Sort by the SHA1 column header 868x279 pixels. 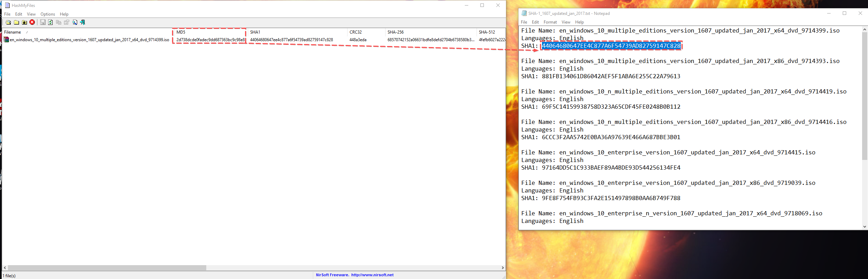297,32
